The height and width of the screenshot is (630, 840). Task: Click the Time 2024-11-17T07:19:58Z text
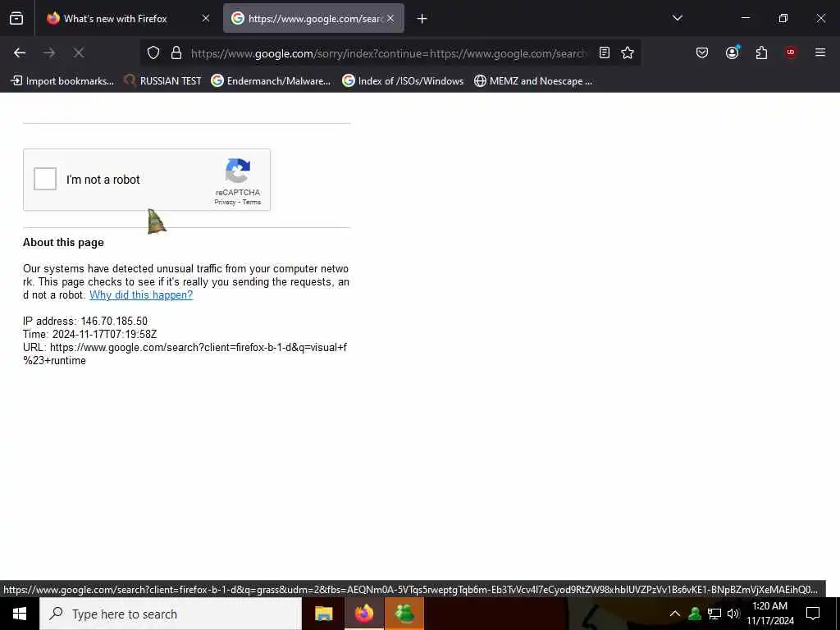(90, 335)
